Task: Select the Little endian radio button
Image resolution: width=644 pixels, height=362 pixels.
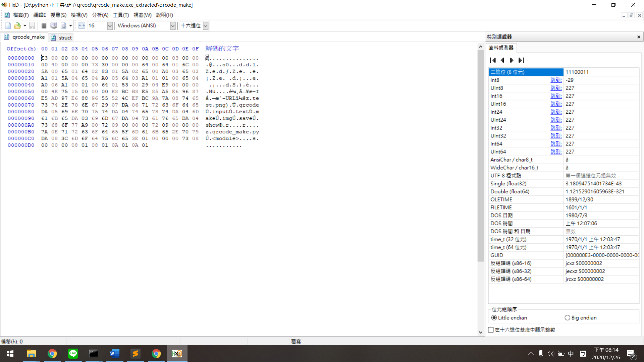Action: 494,318
